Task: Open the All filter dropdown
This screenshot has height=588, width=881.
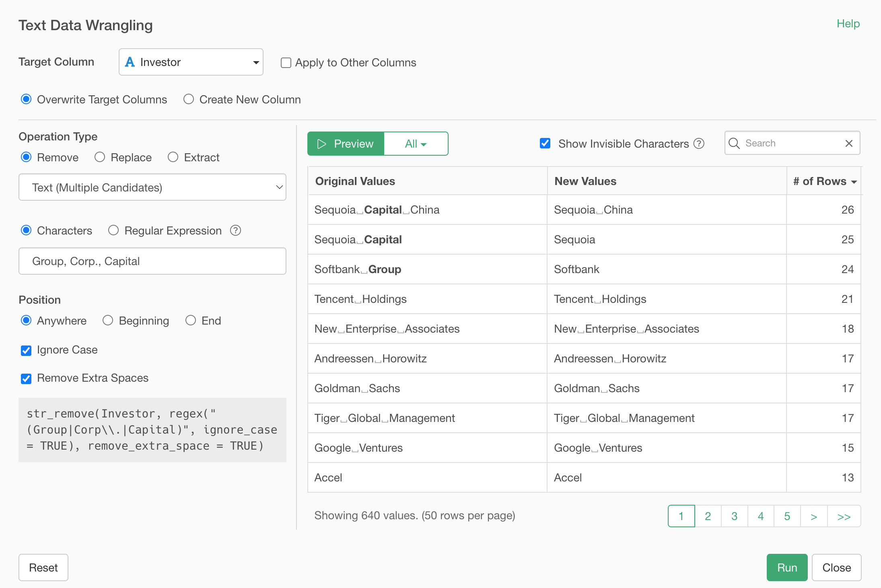Action: pyautogui.click(x=416, y=144)
